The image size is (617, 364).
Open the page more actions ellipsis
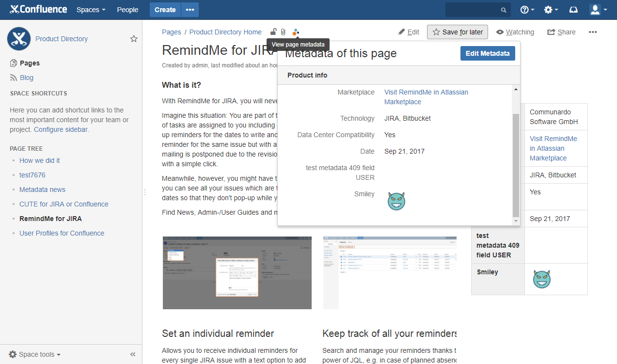(x=593, y=32)
